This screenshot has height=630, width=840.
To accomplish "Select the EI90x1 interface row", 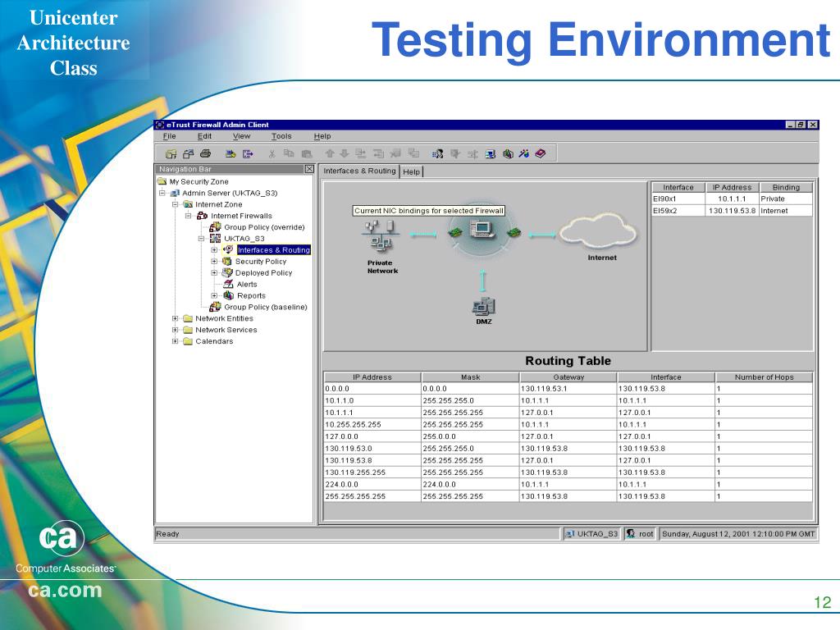I will (x=732, y=199).
